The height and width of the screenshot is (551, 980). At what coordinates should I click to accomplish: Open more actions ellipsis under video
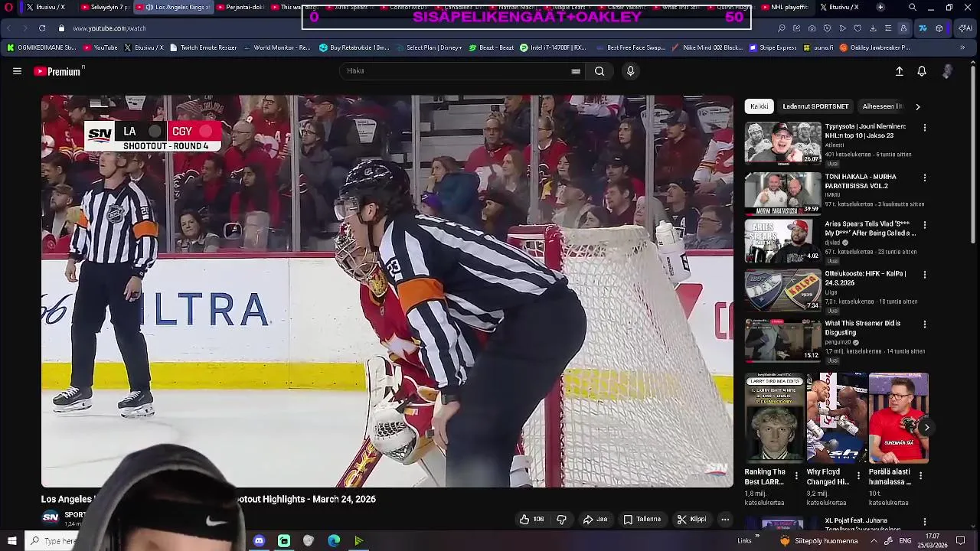click(x=725, y=519)
